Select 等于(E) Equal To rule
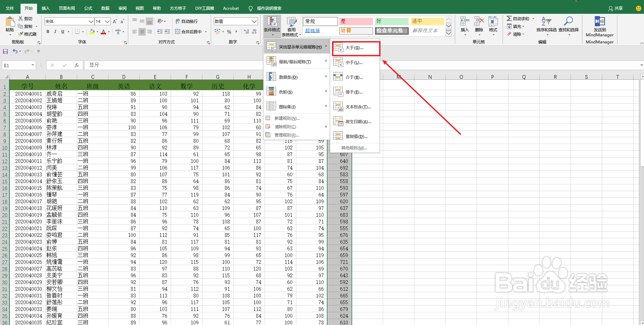Image resolution: width=644 pixels, height=325 pixels. tap(355, 92)
